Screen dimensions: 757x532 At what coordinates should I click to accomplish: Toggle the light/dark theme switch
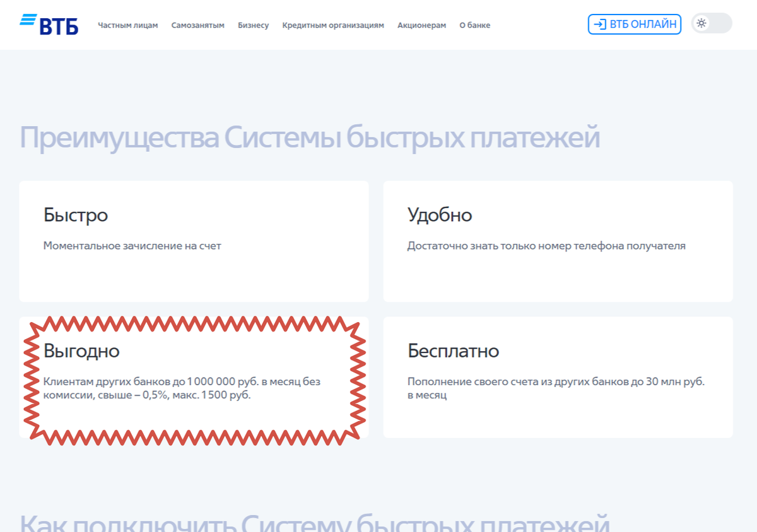coord(712,23)
